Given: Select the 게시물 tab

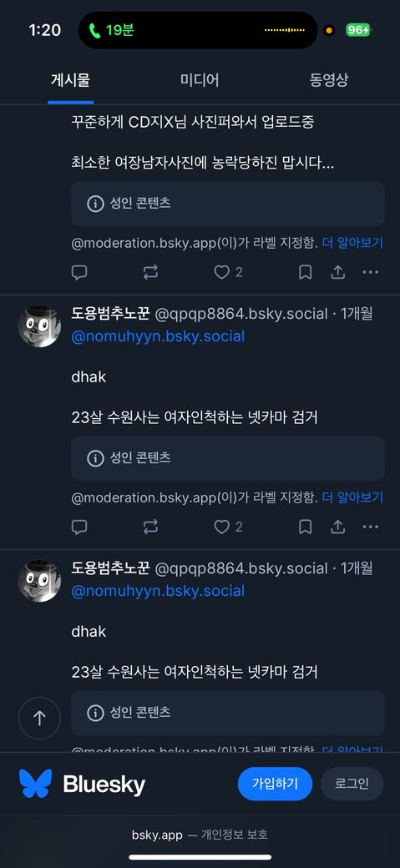Looking at the screenshot, I should pos(70,80).
